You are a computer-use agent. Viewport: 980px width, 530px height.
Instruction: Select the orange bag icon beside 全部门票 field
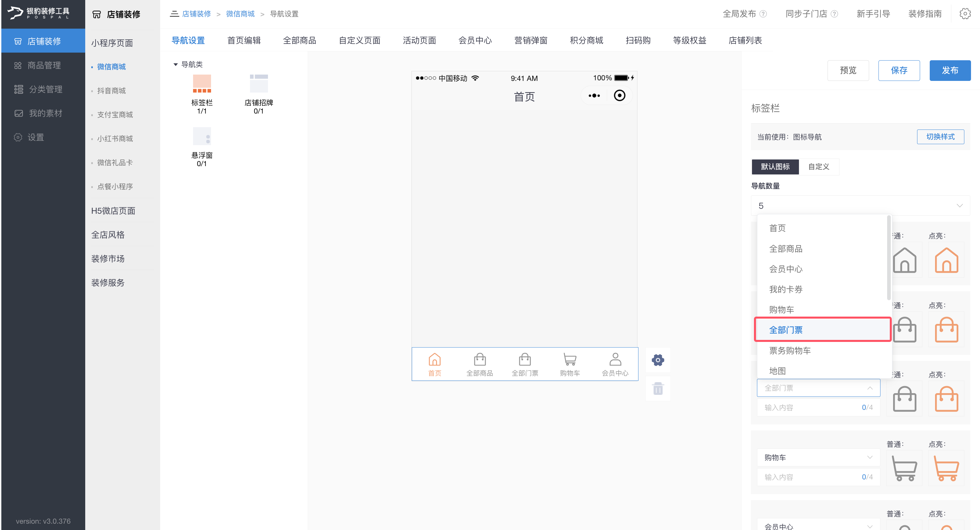(946, 399)
